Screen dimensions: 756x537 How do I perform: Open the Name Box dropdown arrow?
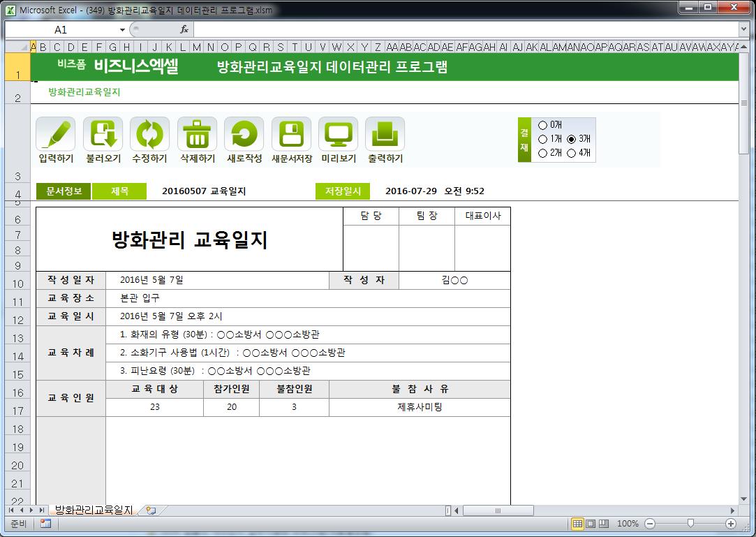pos(122,29)
